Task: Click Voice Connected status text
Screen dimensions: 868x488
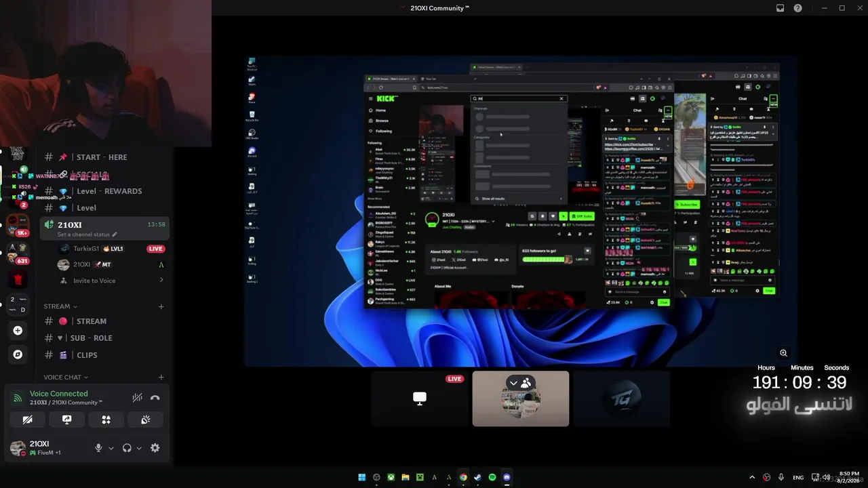Action: (58, 393)
